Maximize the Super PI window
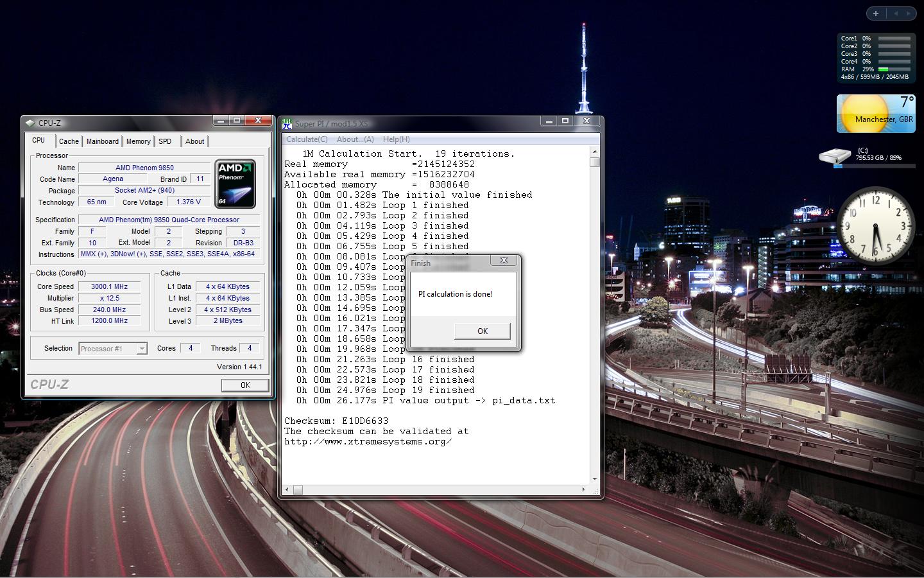 (565, 121)
